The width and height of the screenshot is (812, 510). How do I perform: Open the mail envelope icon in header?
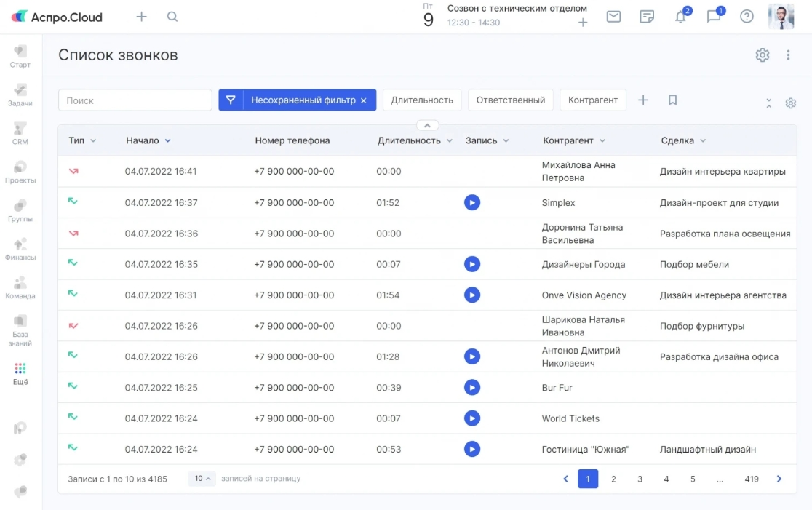click(x=613, y=17)
